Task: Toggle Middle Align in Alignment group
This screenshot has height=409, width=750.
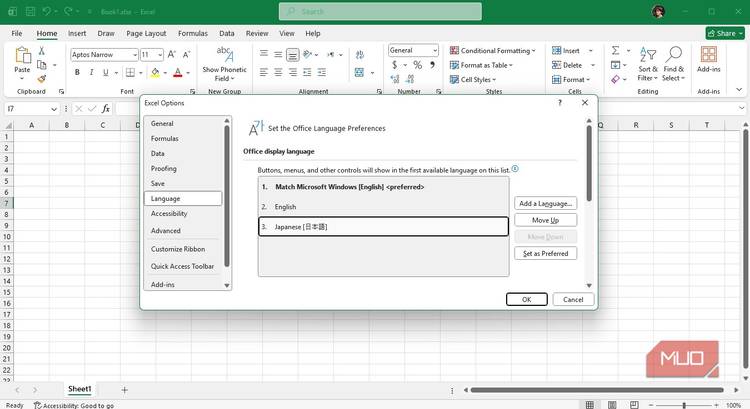Action: tap(278, 54)
